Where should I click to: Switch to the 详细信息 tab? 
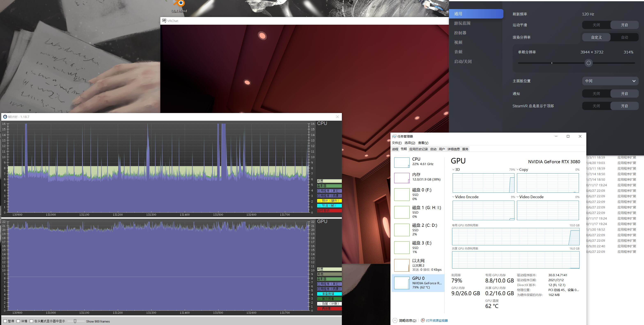point(453,149)
